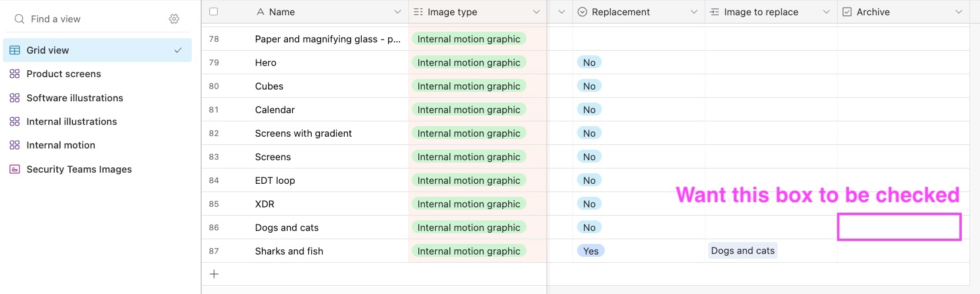Select the Screens with gradient name cell
This screenshot has width=980, height=294.
(329, 133)
